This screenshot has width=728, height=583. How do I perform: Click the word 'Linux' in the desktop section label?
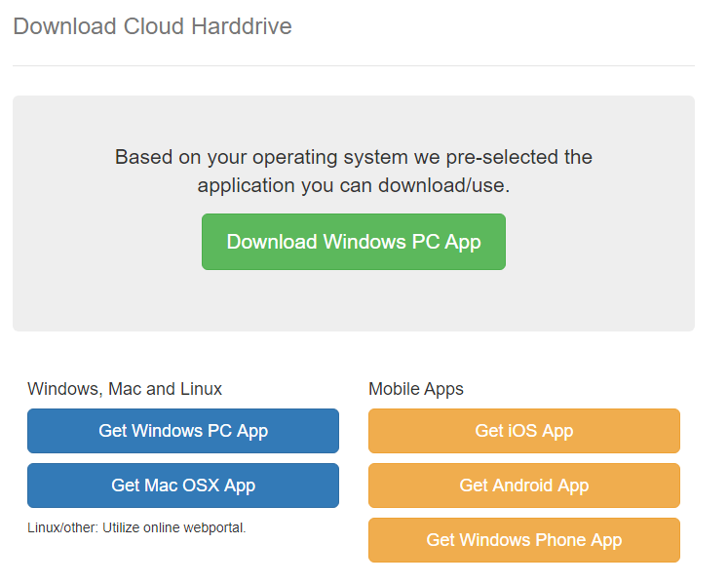pos(200,389)
